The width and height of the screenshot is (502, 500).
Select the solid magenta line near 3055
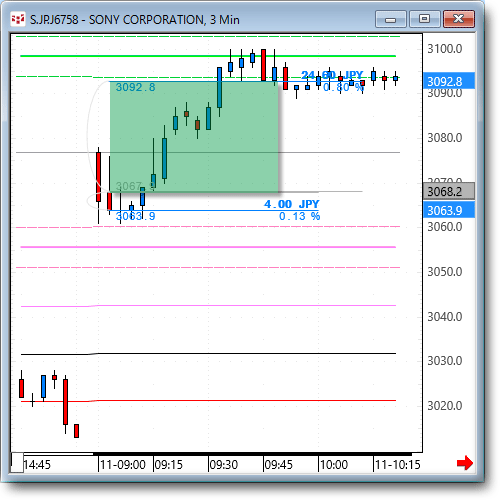click(208, 247)
